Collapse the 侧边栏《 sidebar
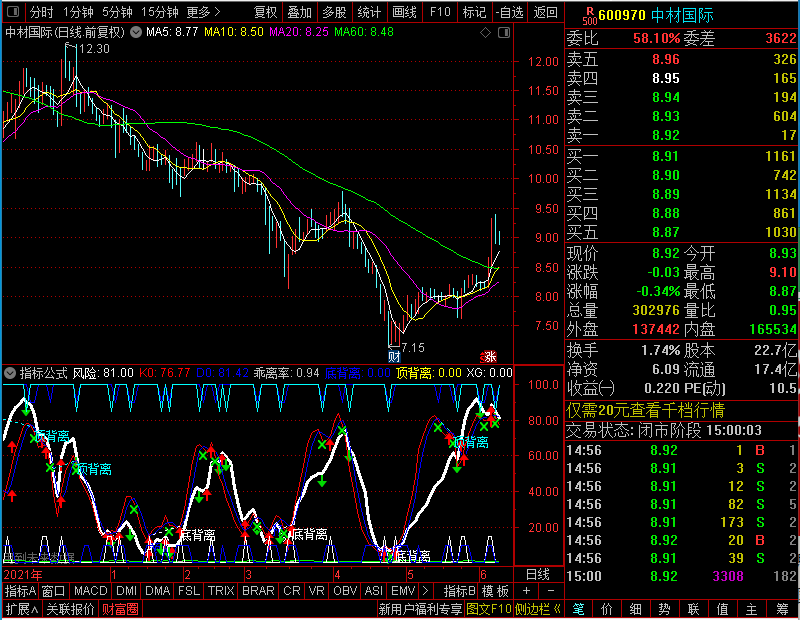The height and width of the screenshot is (620, 800). pyautogui.click(x=537, y=609)
